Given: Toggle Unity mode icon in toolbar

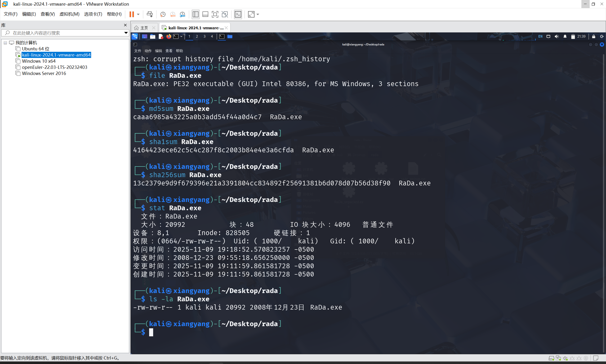Looking at the screenshot, I should click(225, 14).
